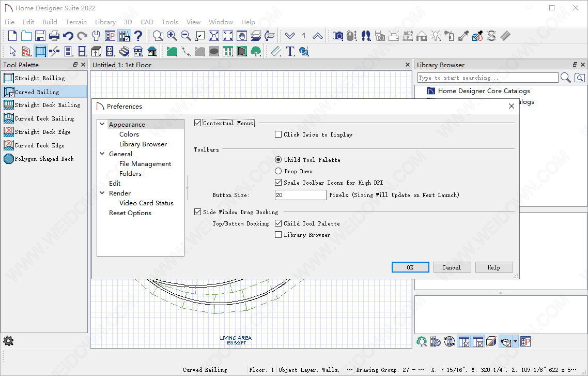This screenshot has height=376, width=588.
Task: Select Reset Options in the Preferences tree
Action: pos(130,213)
